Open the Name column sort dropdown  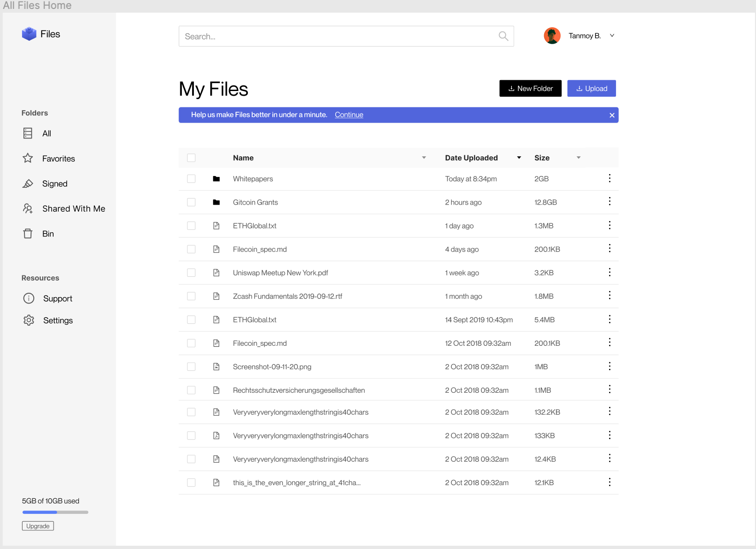click(x=424, y=158)
